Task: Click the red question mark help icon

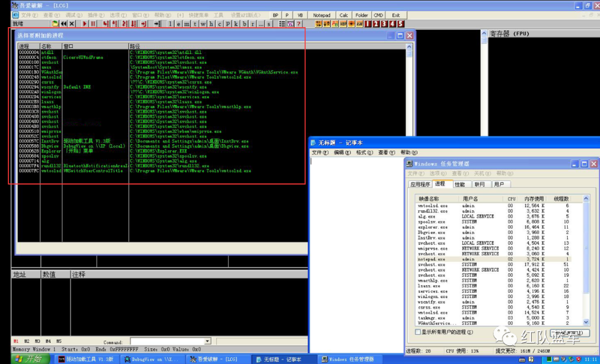Action: (x=298, y=24)
